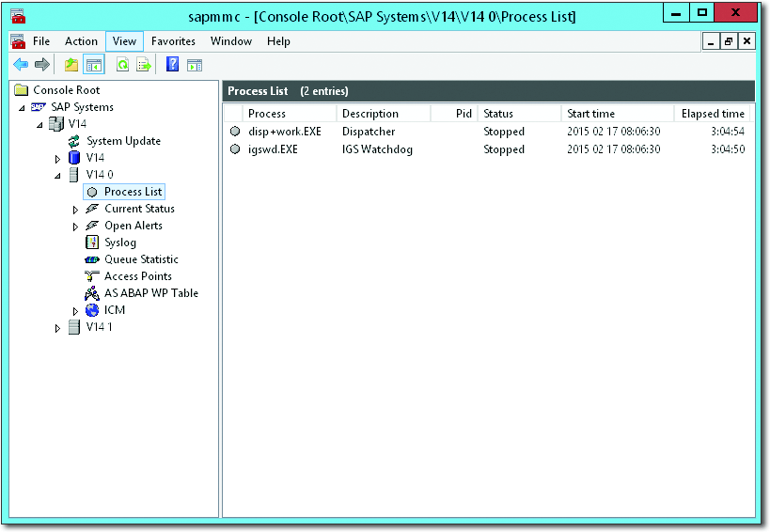Open the File menu
Viewport: 770px width, 532px height.
click(x=41, y=41)
